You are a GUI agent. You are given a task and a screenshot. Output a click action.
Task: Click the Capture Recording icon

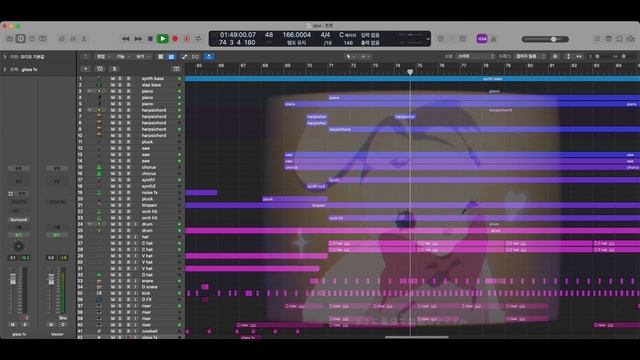187,39
